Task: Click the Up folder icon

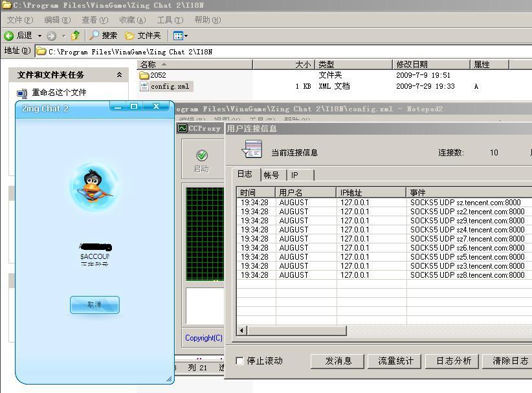Action: (76, 36)
